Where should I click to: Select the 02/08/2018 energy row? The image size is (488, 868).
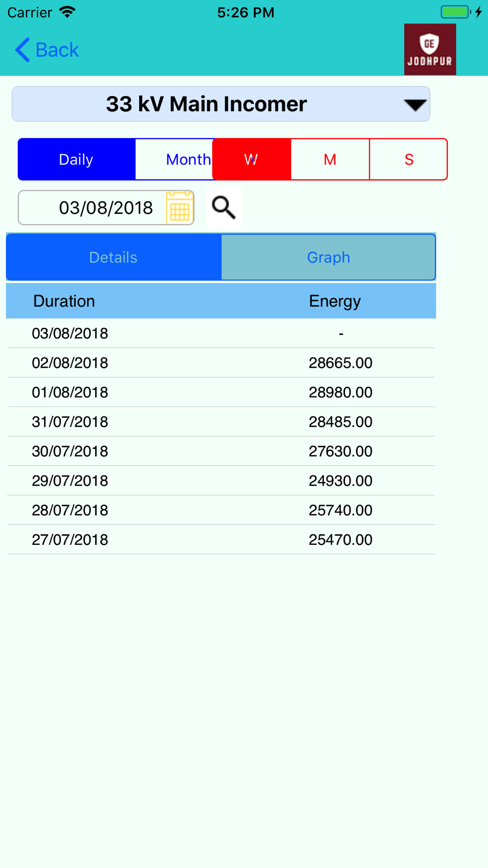tap(221, 363)
